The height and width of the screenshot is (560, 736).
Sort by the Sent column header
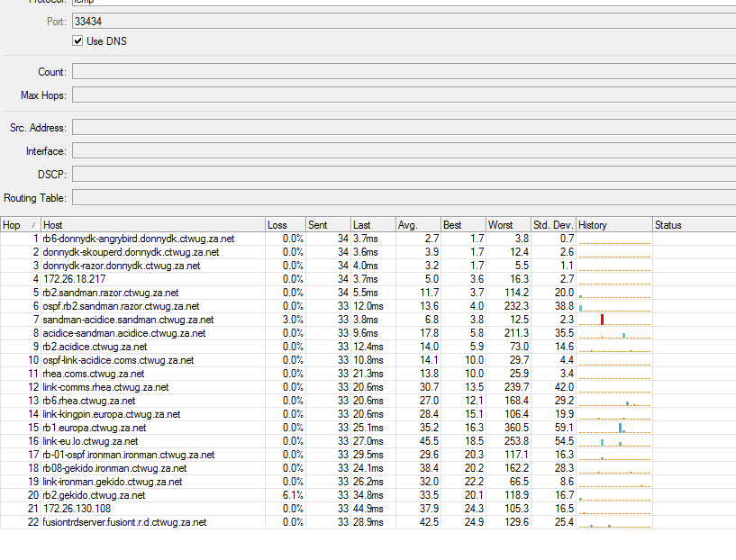[x=328, y=225]
